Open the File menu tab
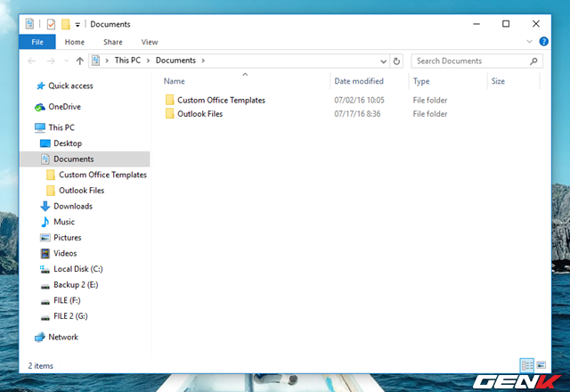This screenshot has width=570, height=392. (37, 42)
